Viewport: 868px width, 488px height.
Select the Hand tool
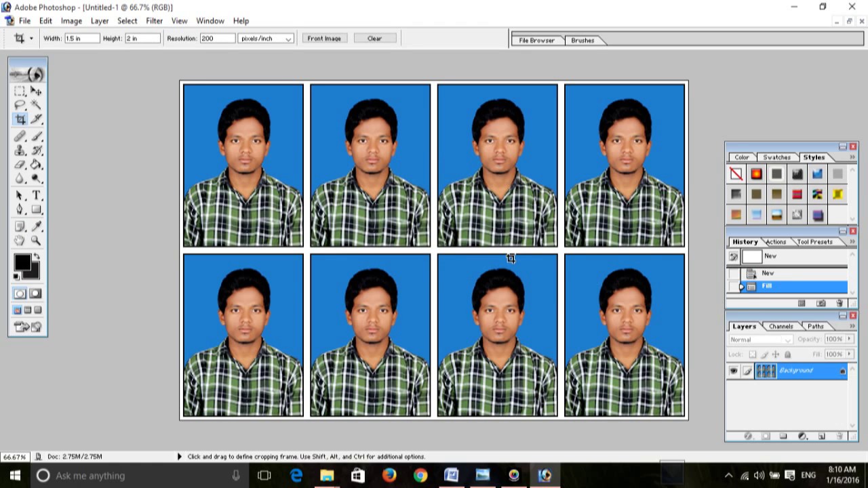point(20,241)
